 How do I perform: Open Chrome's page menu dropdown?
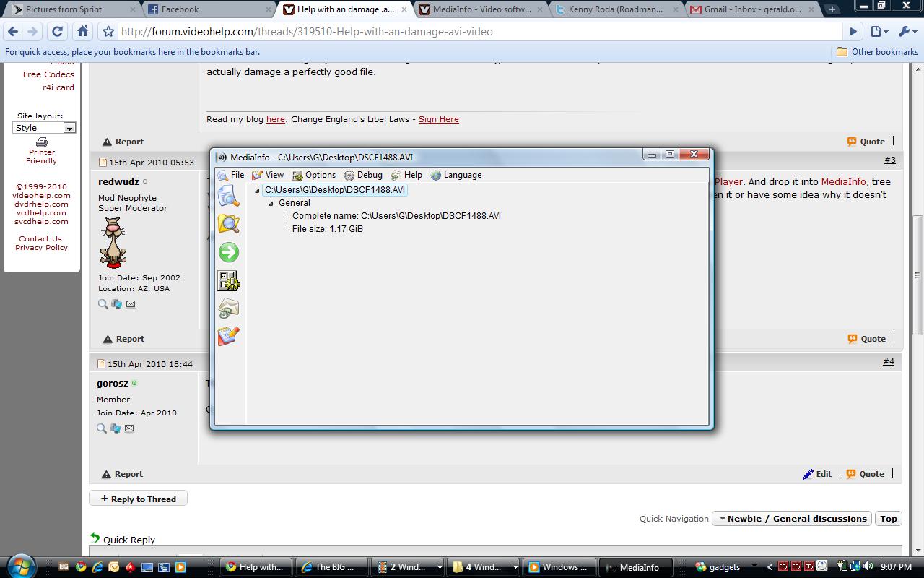click(x=879, y=32)
